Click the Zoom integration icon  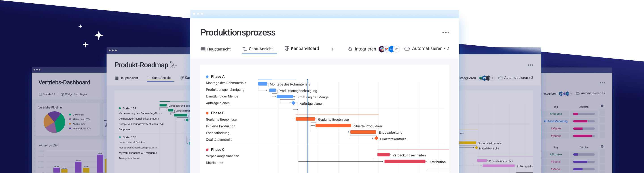click(391, 49)
